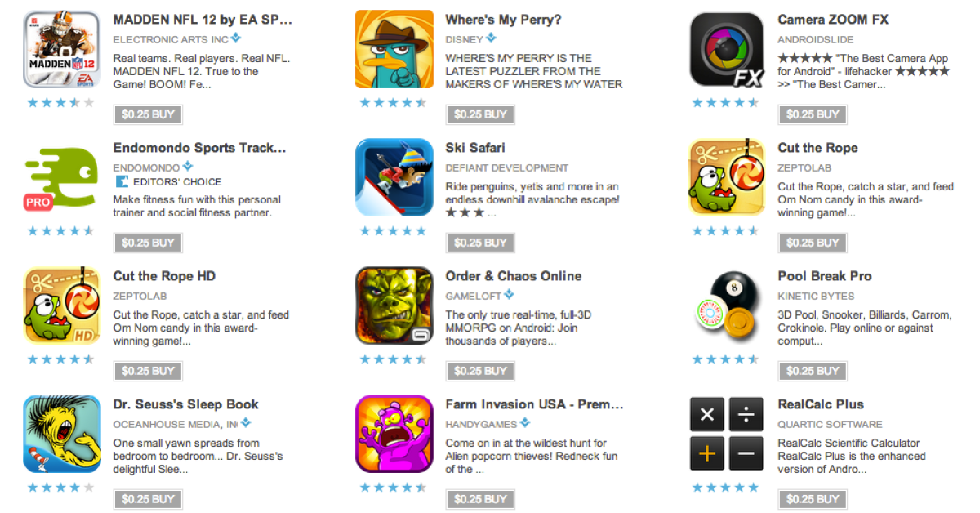Buy Ski Safari for $0.25
Viewport: 980px width, 513px height.
coord(480,243)
